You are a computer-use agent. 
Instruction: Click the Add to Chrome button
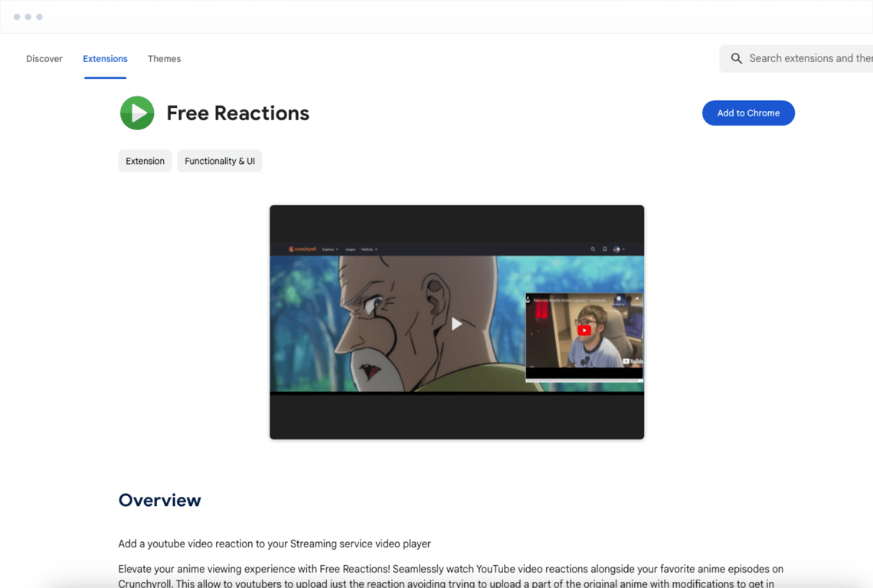(x=748, y=113)
